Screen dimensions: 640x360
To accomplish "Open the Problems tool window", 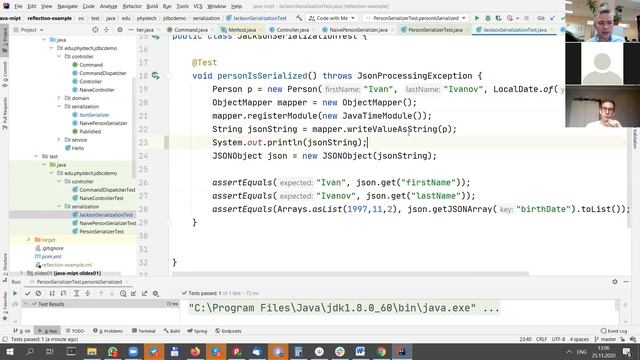I will point(108,331).
